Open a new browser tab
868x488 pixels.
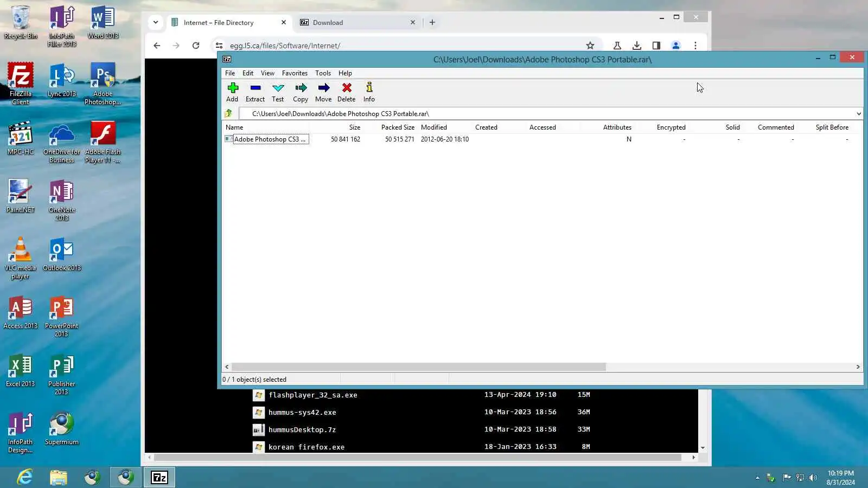click(432, 22)
